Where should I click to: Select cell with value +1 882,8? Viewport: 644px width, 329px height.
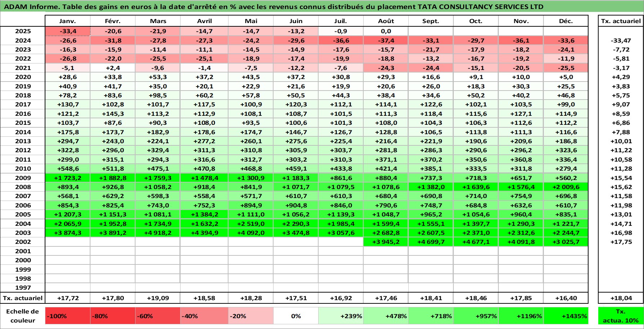click(x=113, y=178)
